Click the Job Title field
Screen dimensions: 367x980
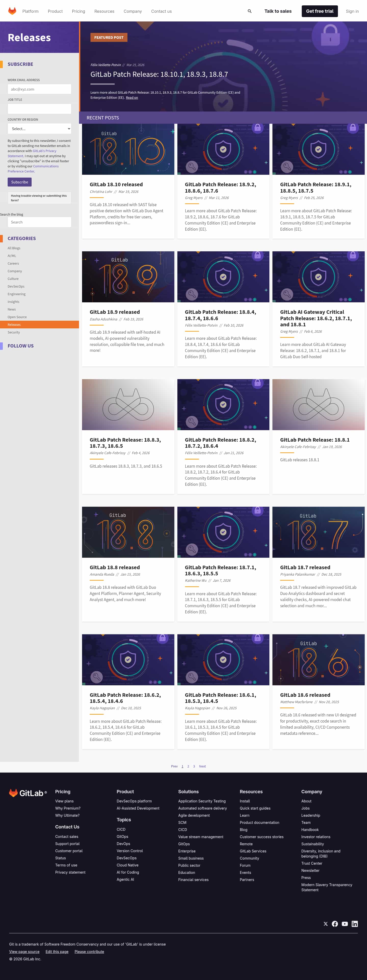pos(40,109)
